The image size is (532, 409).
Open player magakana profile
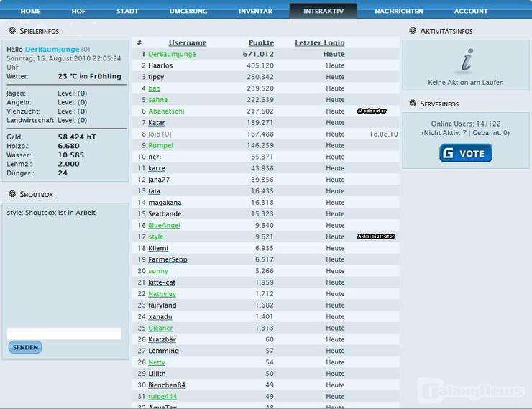(x=165, y=203)
